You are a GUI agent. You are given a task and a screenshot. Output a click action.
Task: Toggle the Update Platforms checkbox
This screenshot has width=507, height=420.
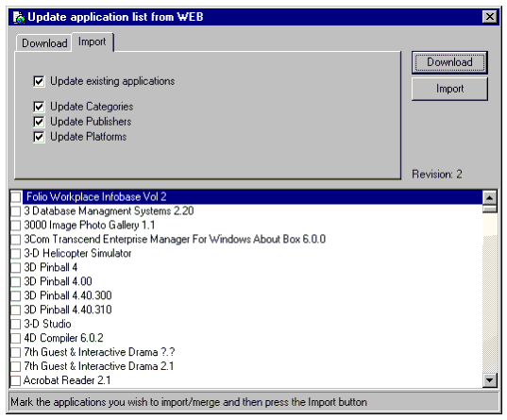pyautogui.click(x=39, y=137)
